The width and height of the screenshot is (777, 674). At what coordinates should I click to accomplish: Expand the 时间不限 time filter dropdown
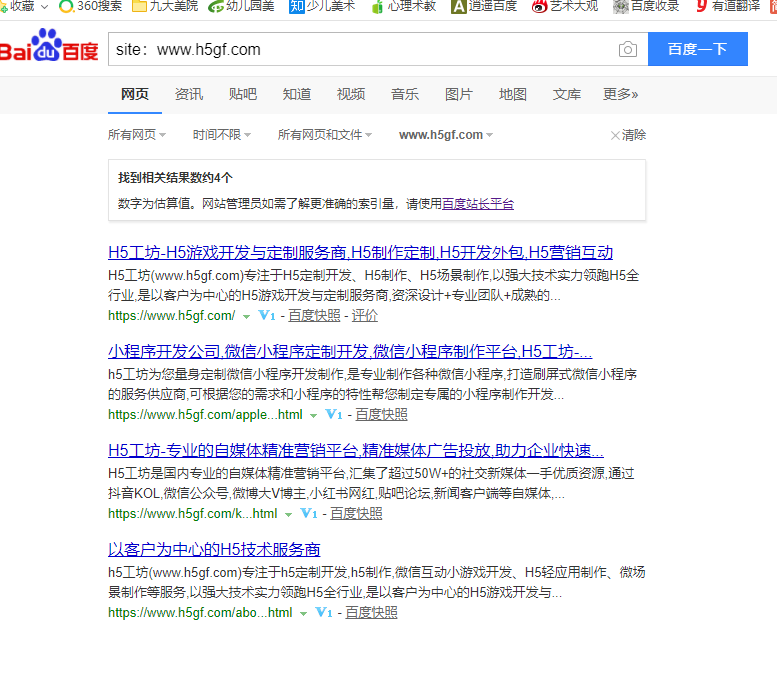(x=221, y=135)
